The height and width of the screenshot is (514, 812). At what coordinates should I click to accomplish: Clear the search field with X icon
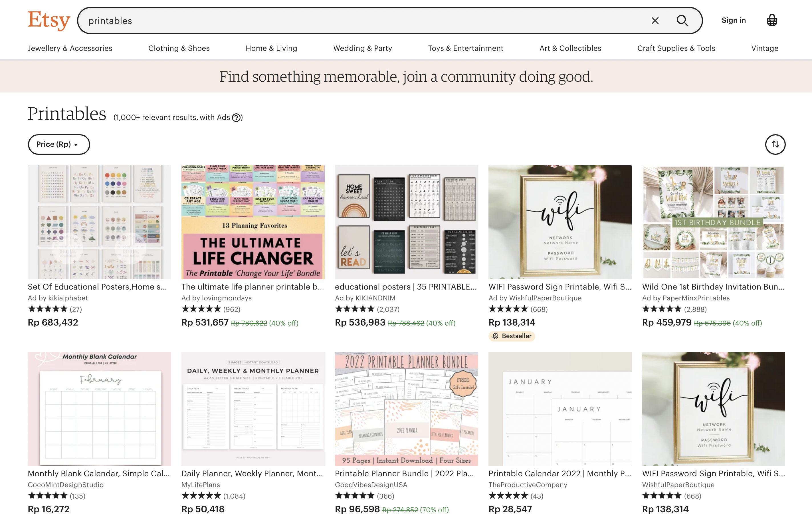pos(655,21)
